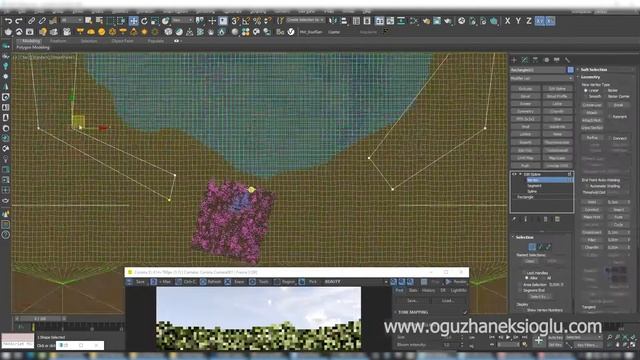Open the Utilities wrench tab in command panel

pos(567,60)
